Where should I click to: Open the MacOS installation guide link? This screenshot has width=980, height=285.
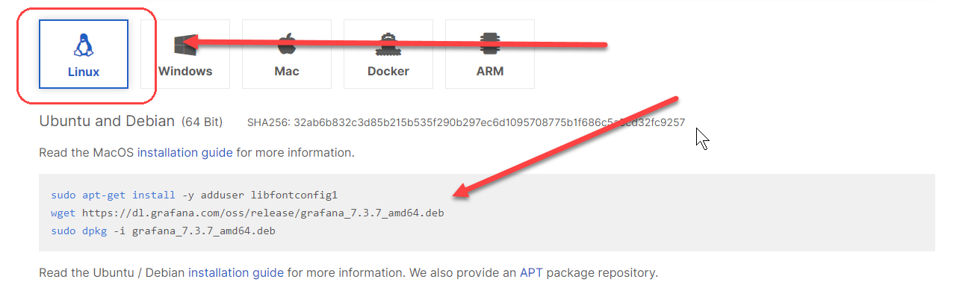(x=185, y=152)
